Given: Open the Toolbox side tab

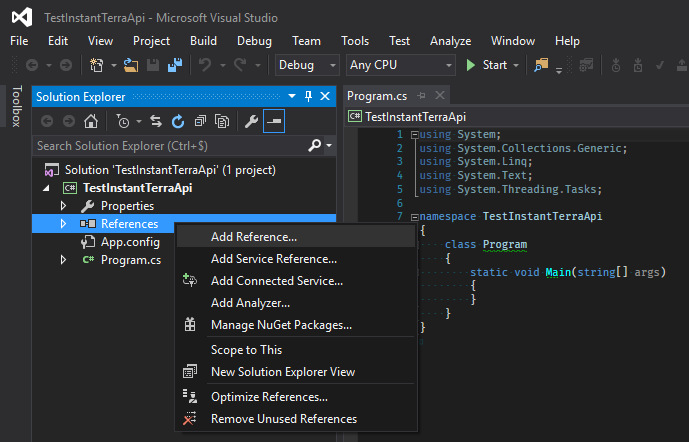Looking at the screenshot, I should [17, 106].
